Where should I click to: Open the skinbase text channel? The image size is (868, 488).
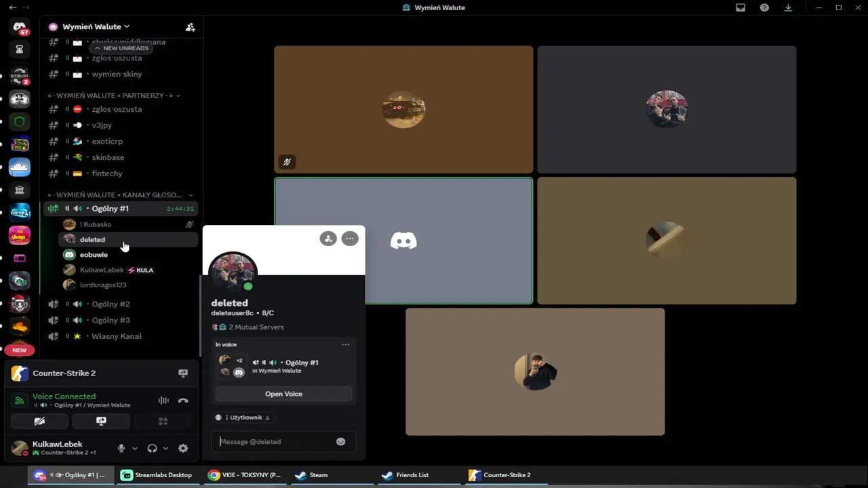[x=108, y=157]
